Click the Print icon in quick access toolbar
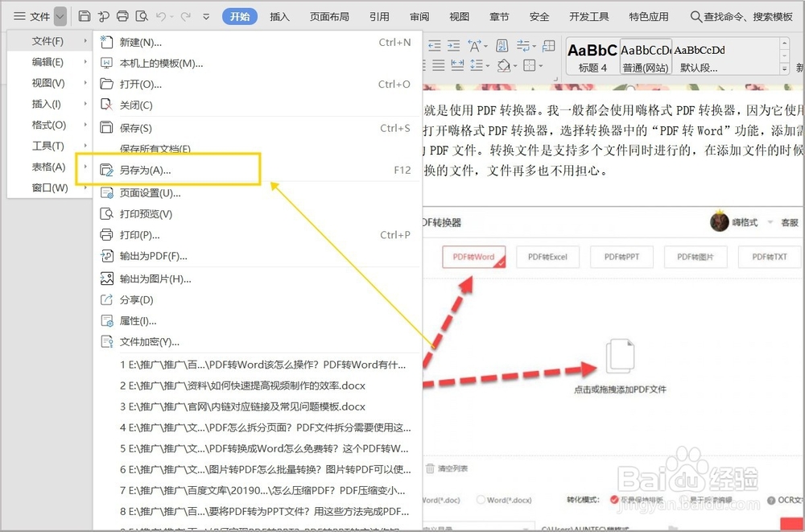 pyautogui.click(x=122, y=15)
